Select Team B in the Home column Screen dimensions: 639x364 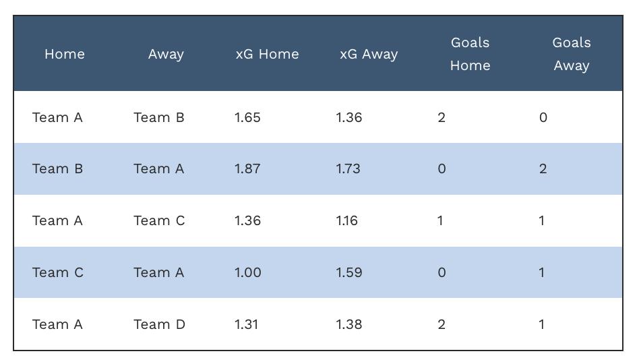[57, 169]
